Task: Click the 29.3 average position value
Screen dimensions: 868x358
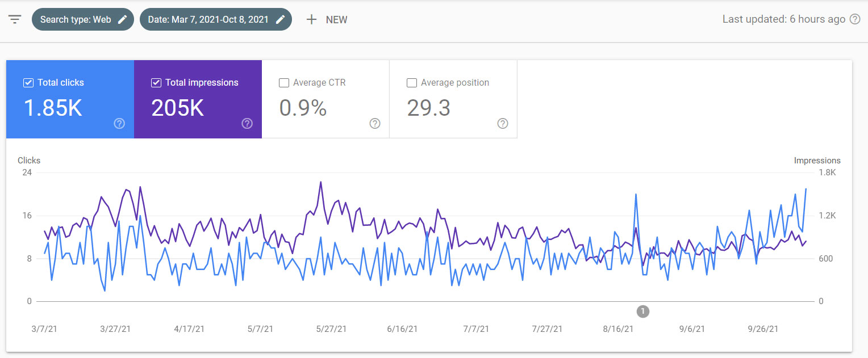Action: tap(429, 108)
